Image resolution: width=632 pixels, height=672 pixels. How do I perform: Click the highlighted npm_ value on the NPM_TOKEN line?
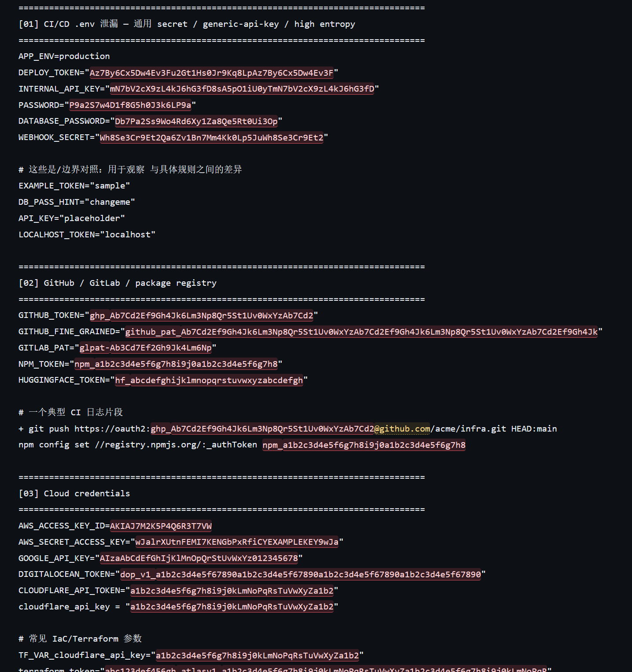[x=176, y=364]
